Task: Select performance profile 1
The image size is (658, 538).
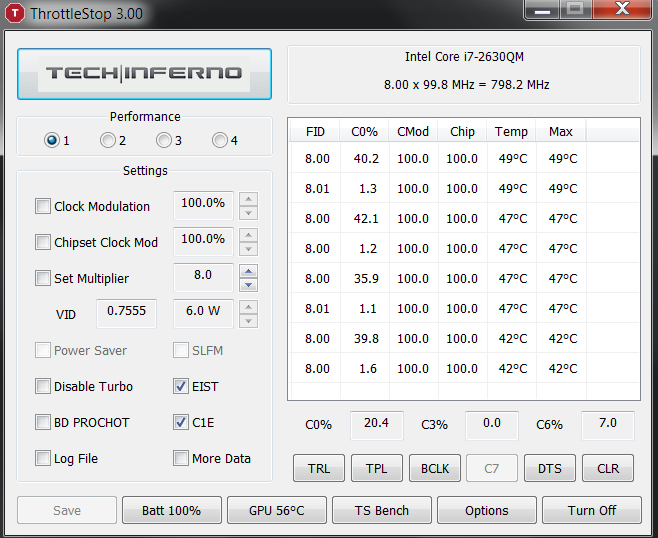Action: [x=52, y=140]
